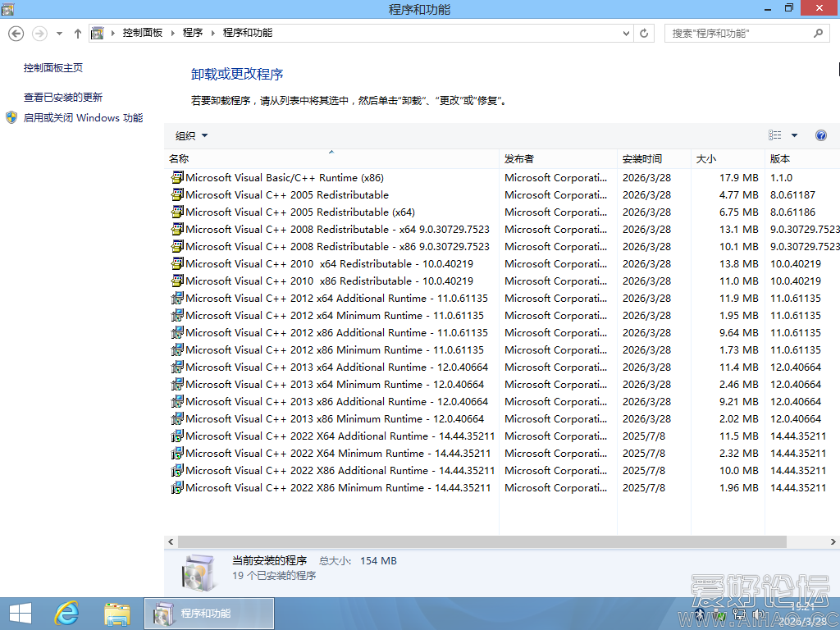840x630 pixels.
Task: Select icon of 2012 x86 Minimum Runtime
Action: pyautogui.click(x=177, y=349)
